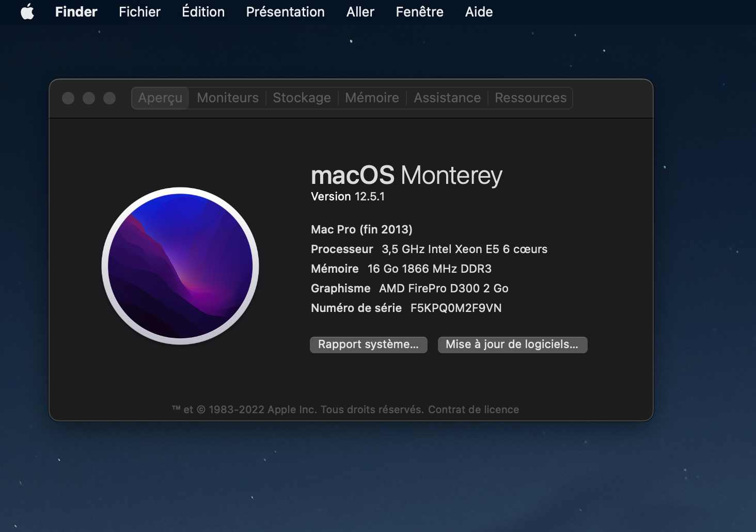Zoom the About This Mac window

[x=109, y=98]
